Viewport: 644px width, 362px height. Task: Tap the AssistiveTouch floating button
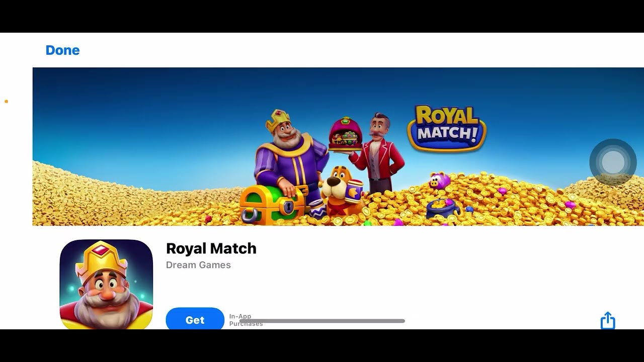tap(613, 162)
